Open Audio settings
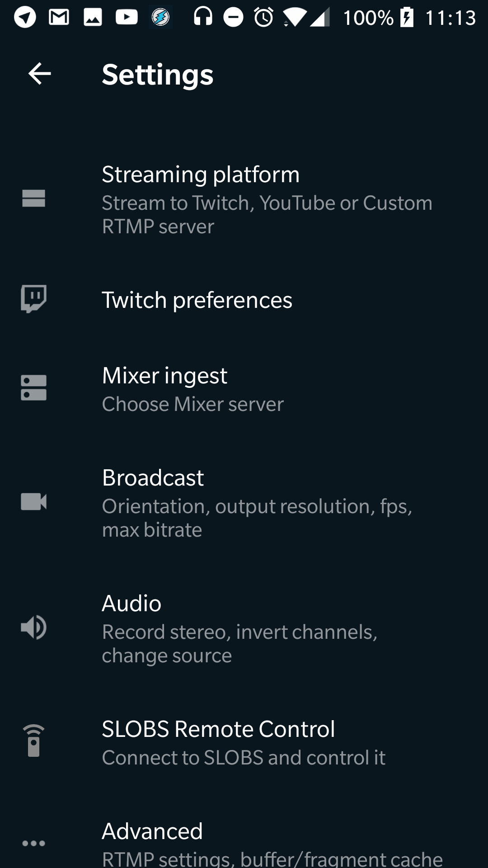 point(239,628)
